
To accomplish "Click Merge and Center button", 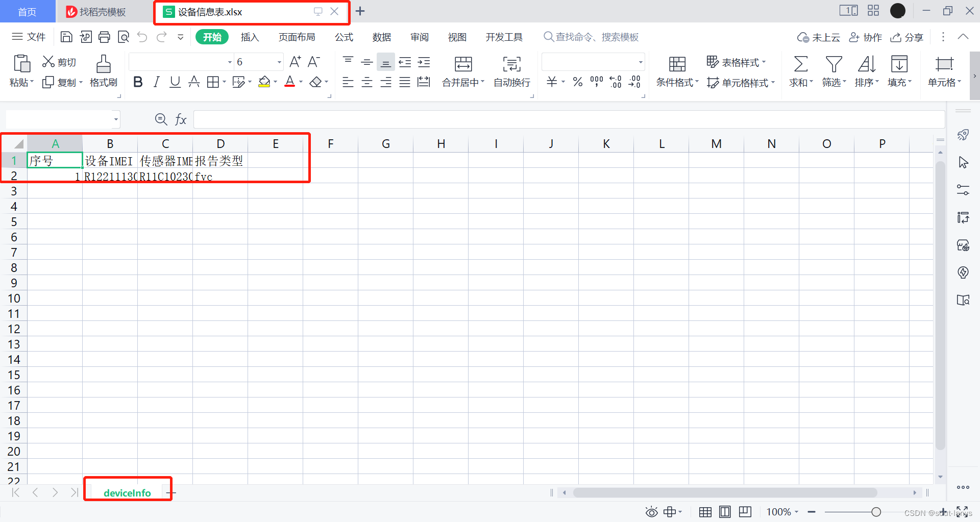I will 463,71.
